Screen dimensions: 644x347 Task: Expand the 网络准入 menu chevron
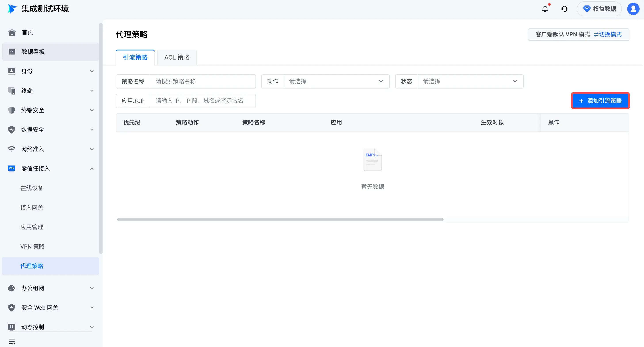tap(92, 149)
